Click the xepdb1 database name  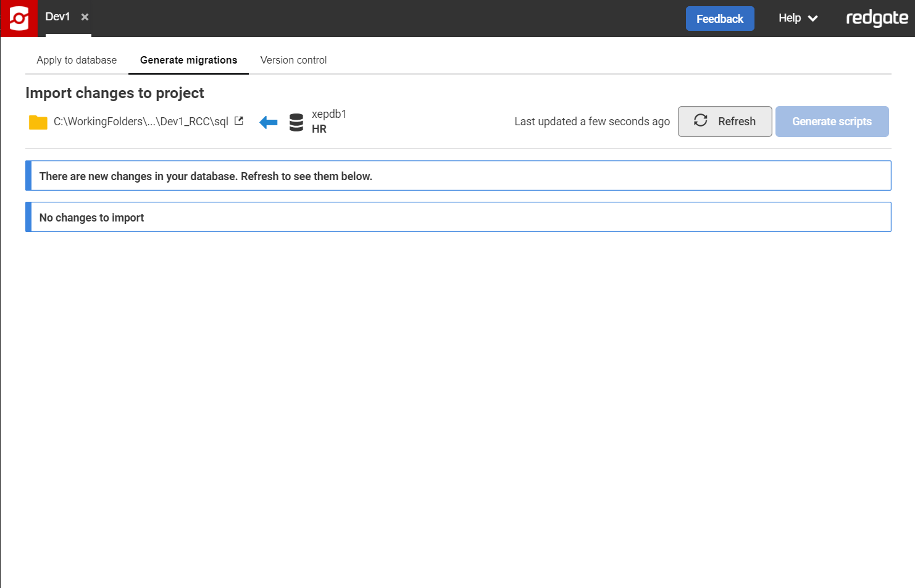tap(329, 114)
